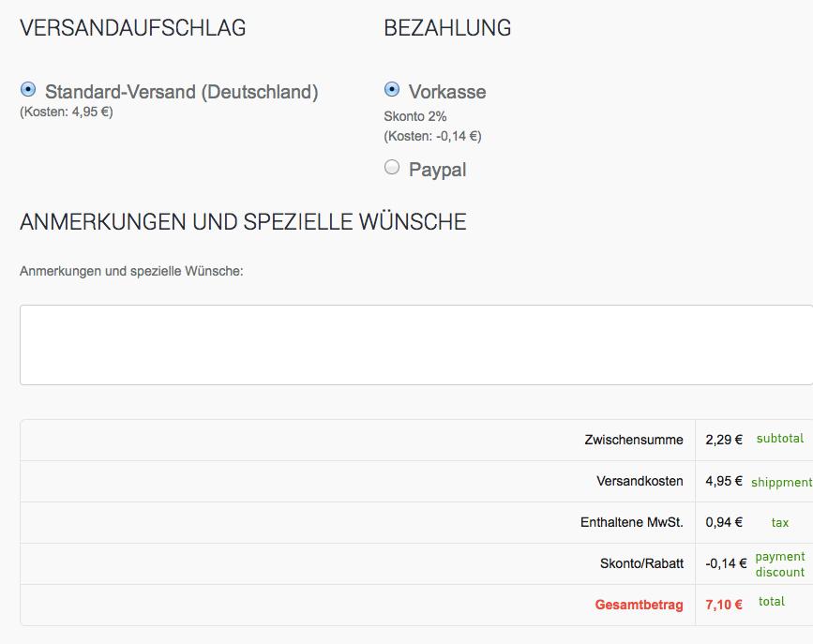Viewport: 813px width, 644px height.
Task: Click the Paypal label text
Action: [437, 170]
